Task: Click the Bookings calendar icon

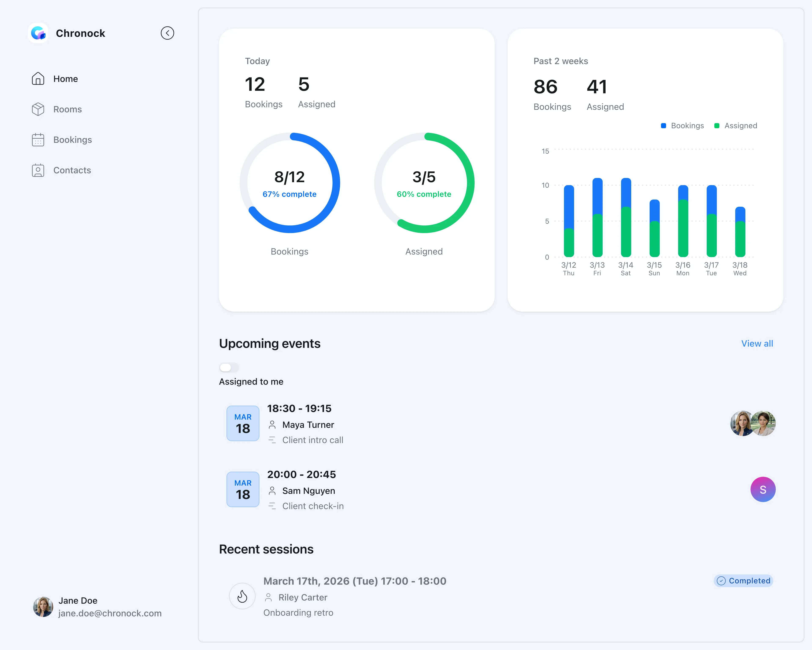Action: (38, 140)
